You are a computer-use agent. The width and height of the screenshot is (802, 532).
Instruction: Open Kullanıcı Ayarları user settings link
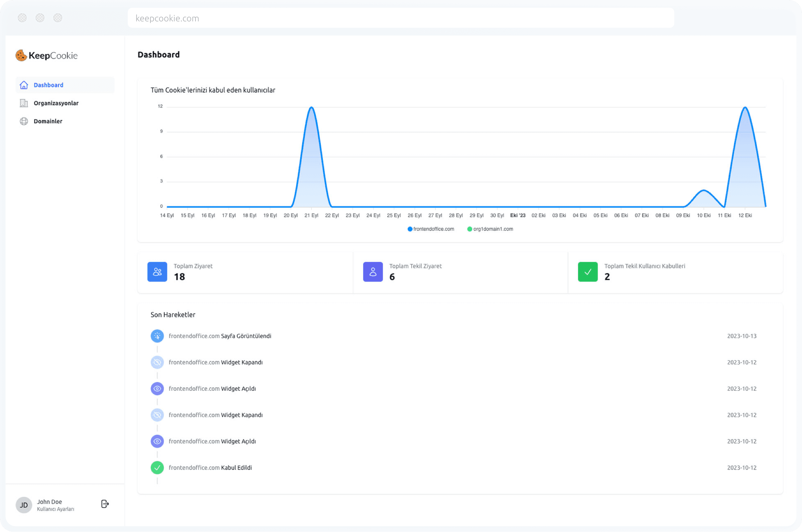click(x=55, y=509)
